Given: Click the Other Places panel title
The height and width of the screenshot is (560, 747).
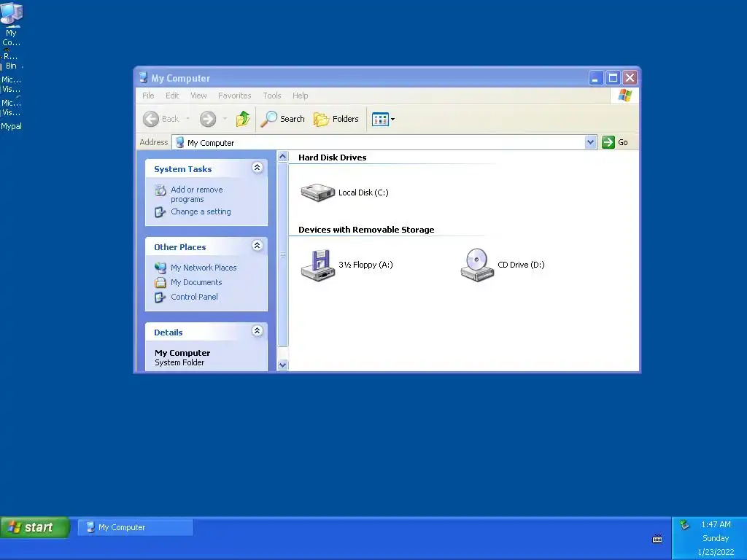Looking at the screenshot, I should click(179, 248).
